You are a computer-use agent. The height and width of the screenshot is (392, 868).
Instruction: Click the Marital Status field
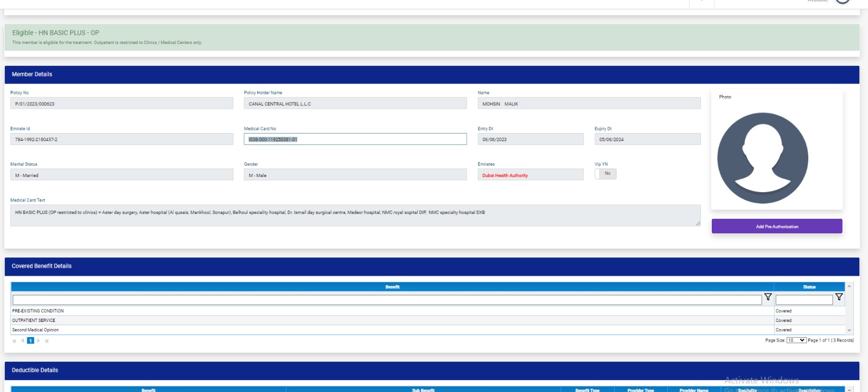(122, 175)
